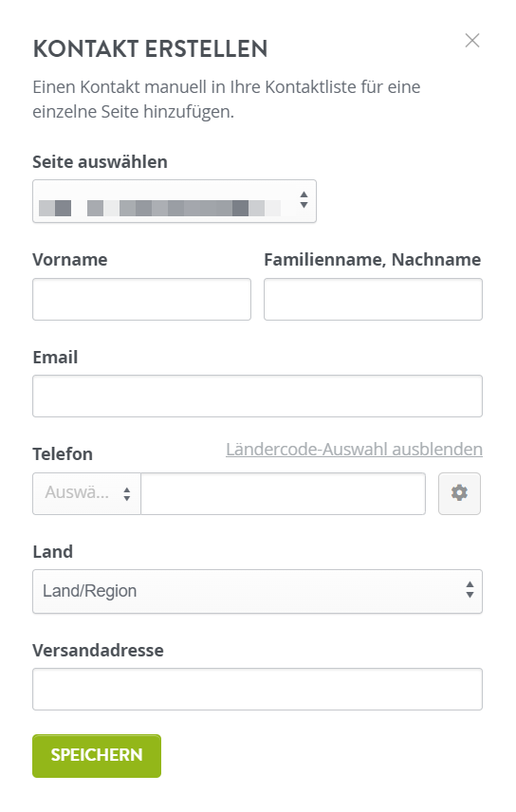
Task: Open the Land/Region dropdown
Action: pyautogui.click(x=257, y=591)
